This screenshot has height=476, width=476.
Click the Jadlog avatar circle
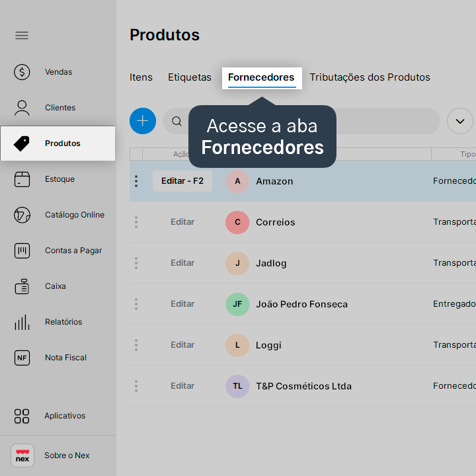coord(237,263)
